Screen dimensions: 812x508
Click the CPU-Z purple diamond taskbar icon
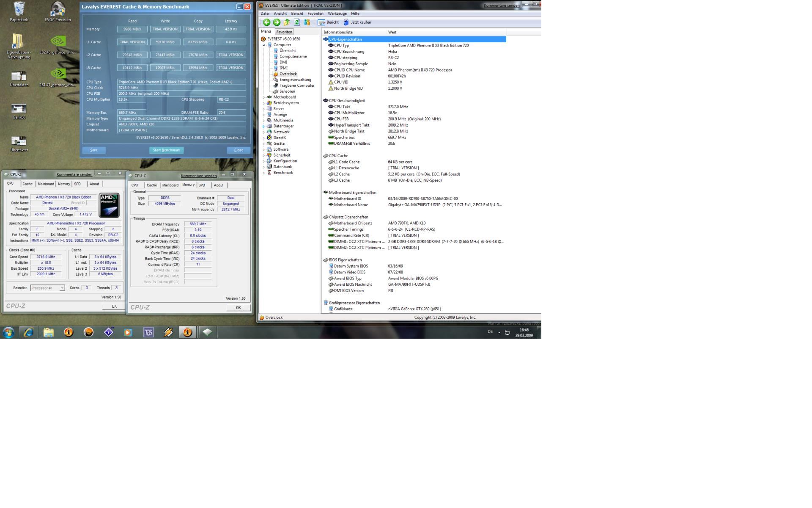pyautogui.click(x=108, y=332)
